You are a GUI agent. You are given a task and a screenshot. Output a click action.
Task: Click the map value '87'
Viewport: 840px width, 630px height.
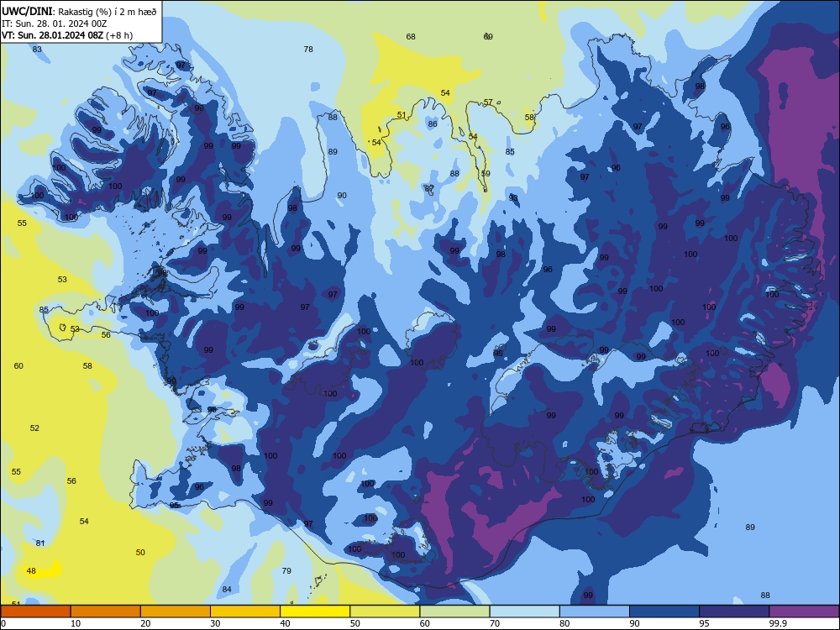429,188
